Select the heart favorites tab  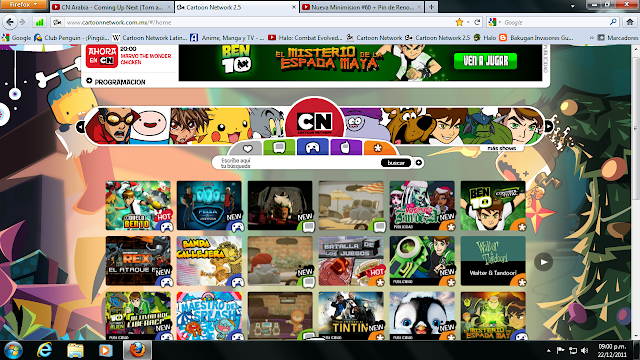248,148
